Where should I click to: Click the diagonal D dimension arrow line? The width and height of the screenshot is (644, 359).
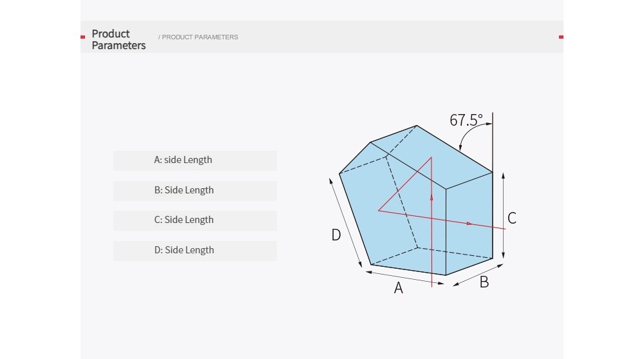click(345, 223)
